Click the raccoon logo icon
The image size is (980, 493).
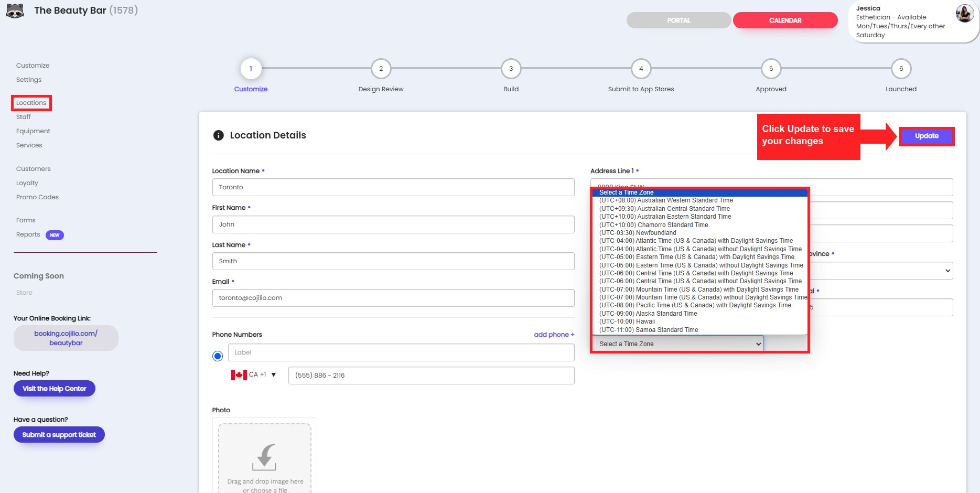click(15, 10)
